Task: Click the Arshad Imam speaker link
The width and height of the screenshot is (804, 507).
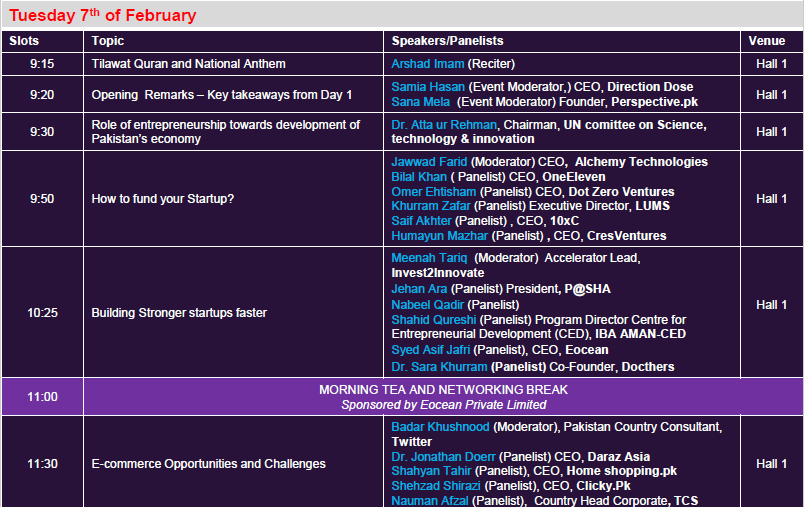Action: (x=428, y=64)
